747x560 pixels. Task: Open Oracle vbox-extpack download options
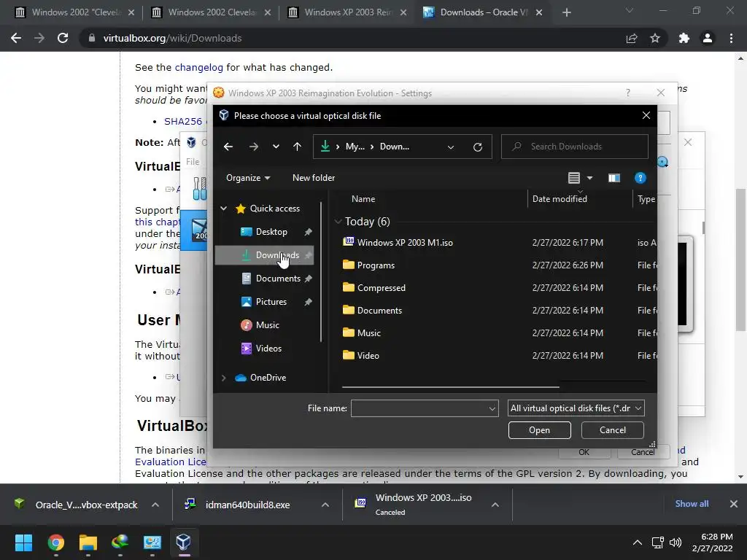[x=155, y=505]
